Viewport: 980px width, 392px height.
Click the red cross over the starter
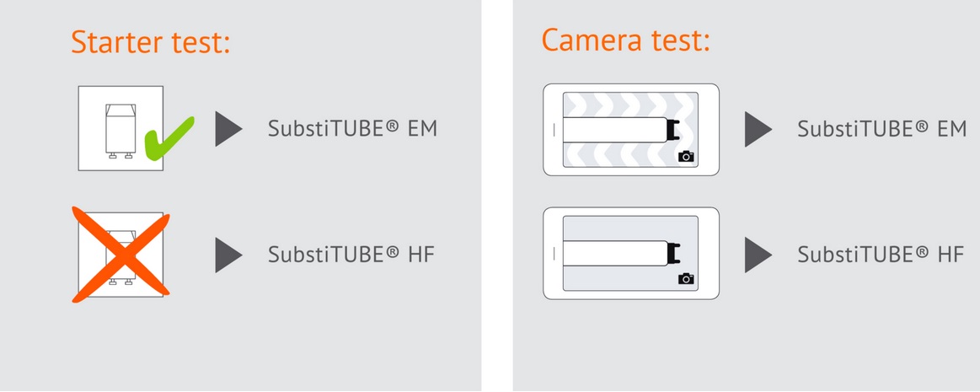(120, 255)
